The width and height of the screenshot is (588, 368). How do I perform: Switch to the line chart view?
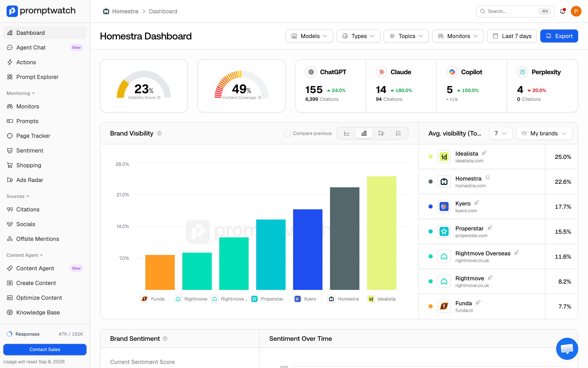[347, 133]
